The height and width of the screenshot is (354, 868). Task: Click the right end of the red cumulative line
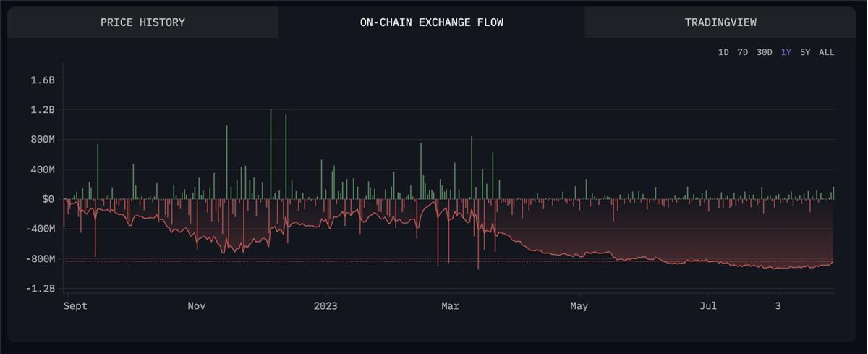[833, 261]
